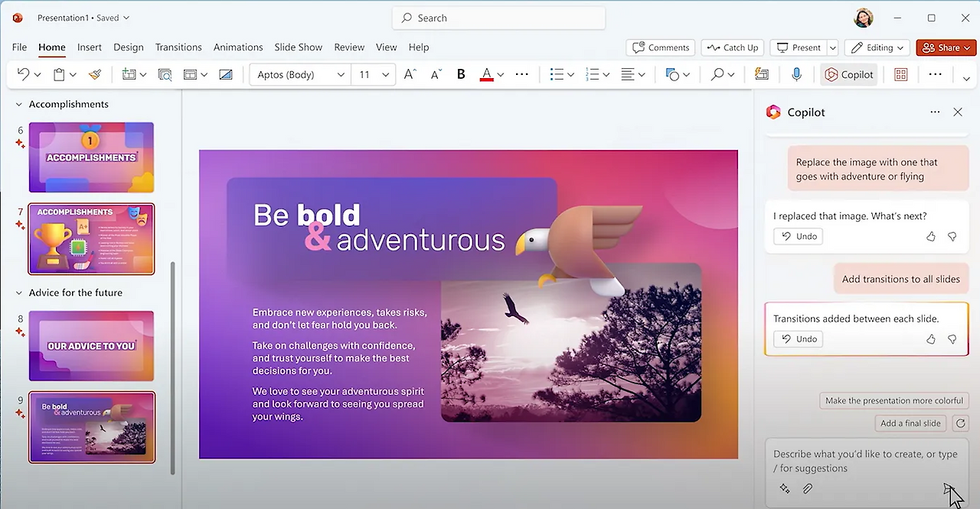
Task: Click the Increase Font Size icon
Action: pyautogui.click(x=408, y=73)
